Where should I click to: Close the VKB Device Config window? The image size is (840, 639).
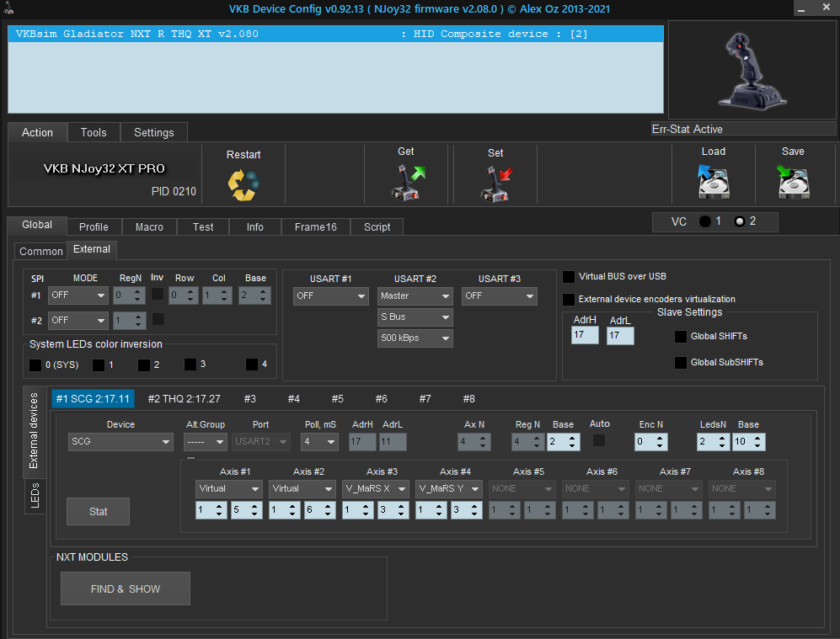point(827,8)
